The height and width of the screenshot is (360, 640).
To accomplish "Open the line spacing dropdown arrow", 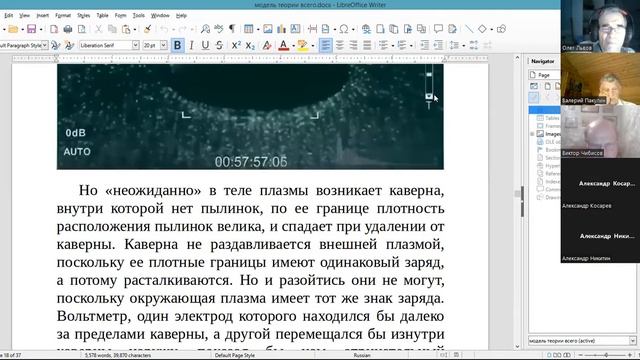I will coord(463,46).
